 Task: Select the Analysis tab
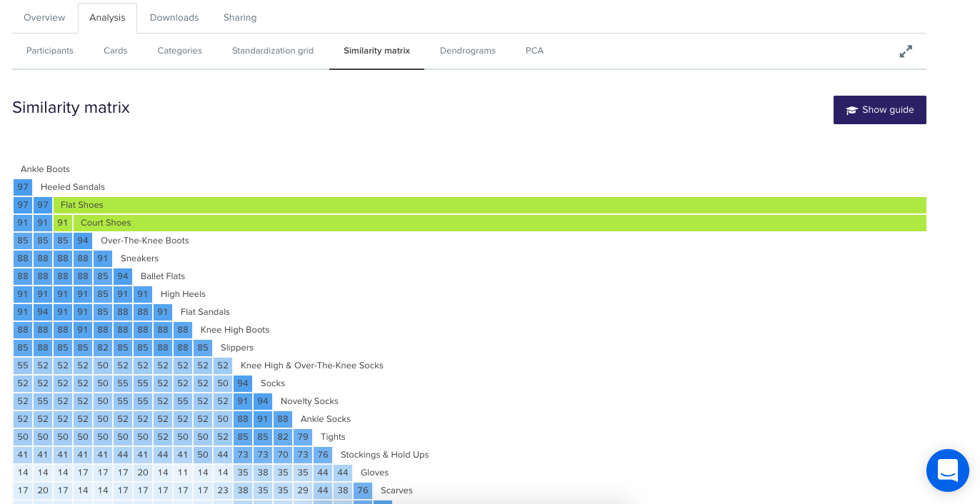[107, 18]
